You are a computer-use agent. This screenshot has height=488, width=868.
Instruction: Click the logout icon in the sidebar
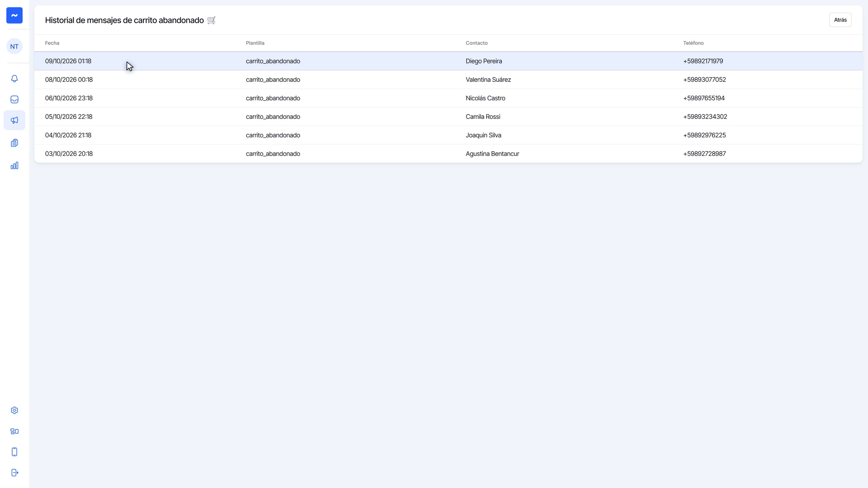tap(14, 473)
